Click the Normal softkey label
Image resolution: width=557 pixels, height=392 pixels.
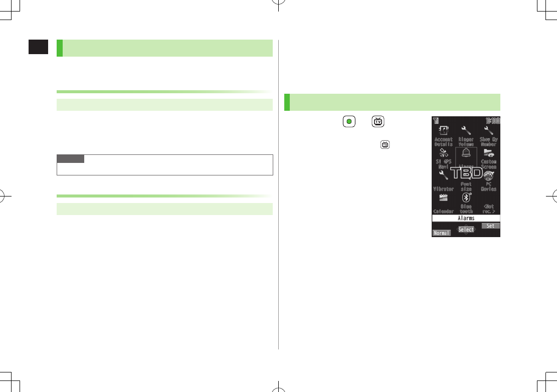point(442,233)
